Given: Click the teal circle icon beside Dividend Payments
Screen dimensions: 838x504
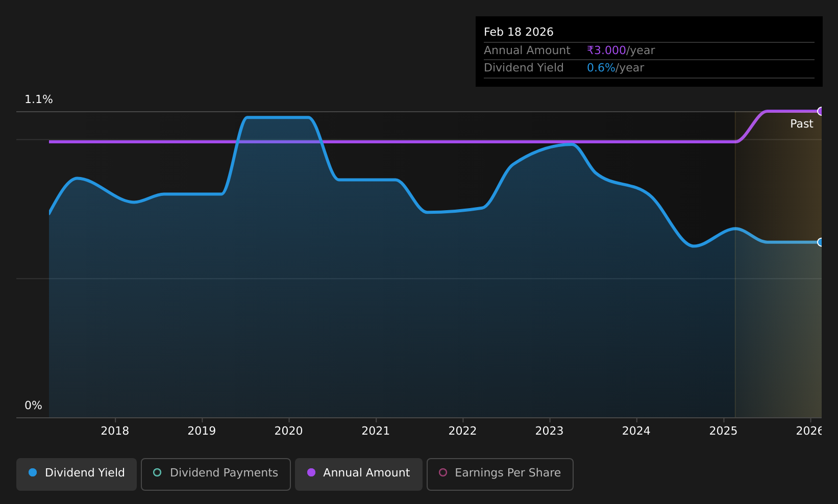Looking at the screenshot, I should click(157, 472).
